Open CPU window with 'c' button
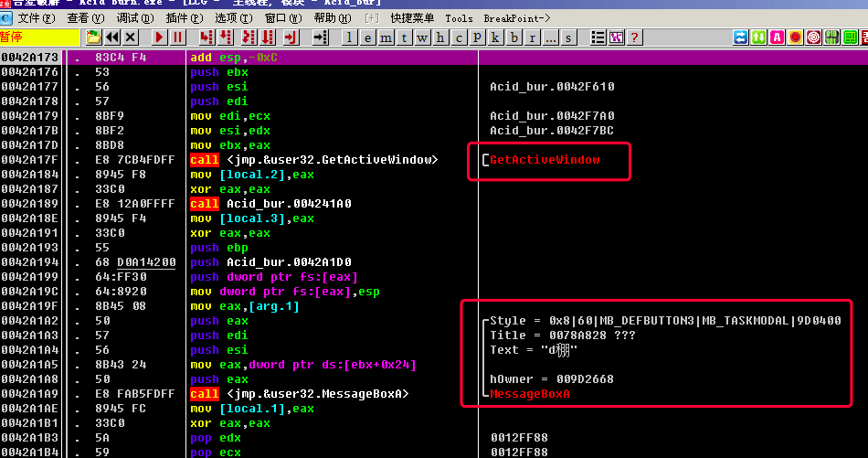The image size is (868, 458). pyautogui.click(x=459, y=37)
